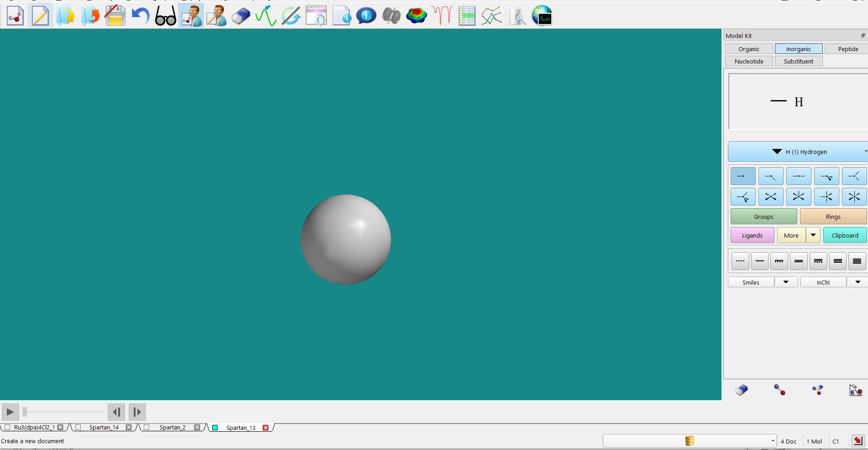Open the Spartan_14 document tab
The width and height of the screenshot is (868, 450).
(104, 428)
